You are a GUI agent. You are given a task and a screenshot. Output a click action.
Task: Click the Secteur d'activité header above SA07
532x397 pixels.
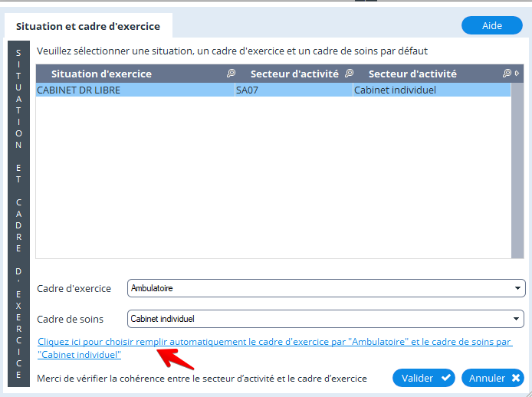pos(294,74)
